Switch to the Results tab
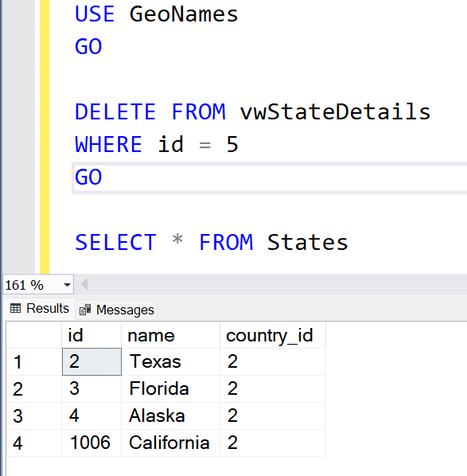This screenshot has width=467, height=476. click(x=40, y=309)
